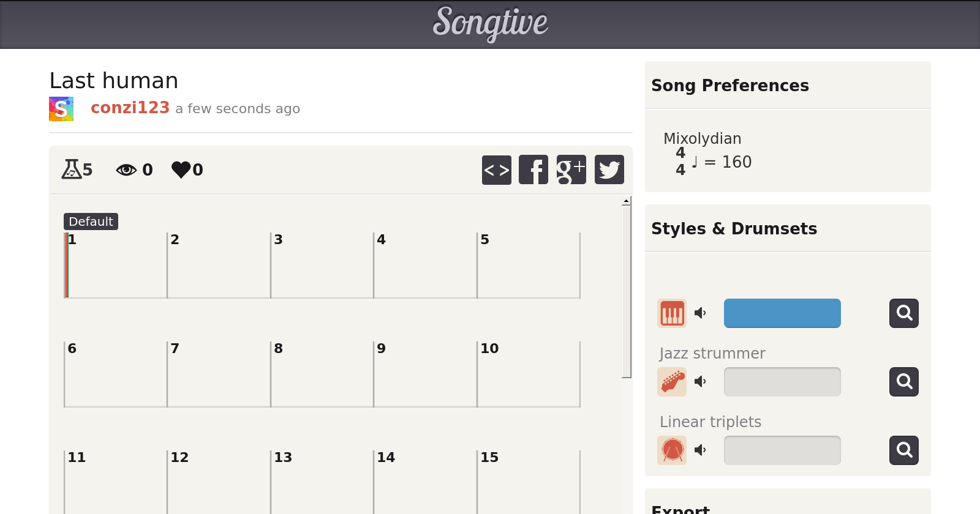Open conzi123 user profile link
The height and width of the screenshot is (514, 980).
[x=130, y=108]
